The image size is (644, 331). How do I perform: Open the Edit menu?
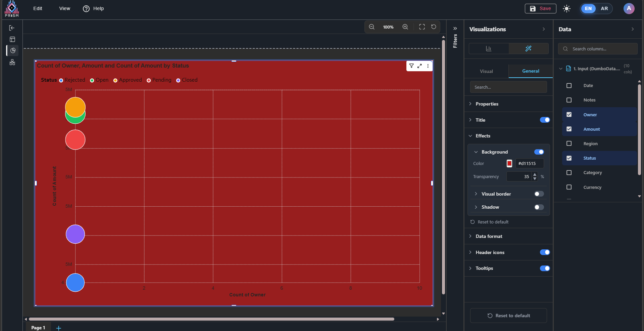(38, 8)
